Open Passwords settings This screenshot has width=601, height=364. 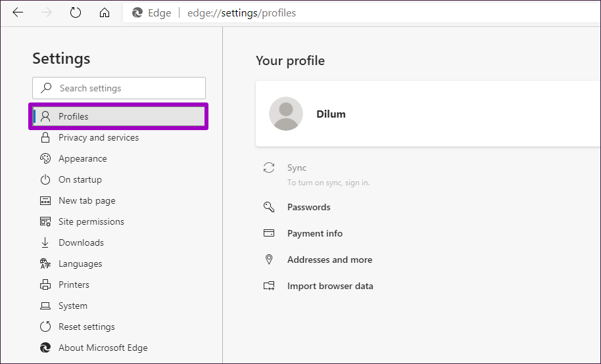pyautogui.click(x=308, y=207)
